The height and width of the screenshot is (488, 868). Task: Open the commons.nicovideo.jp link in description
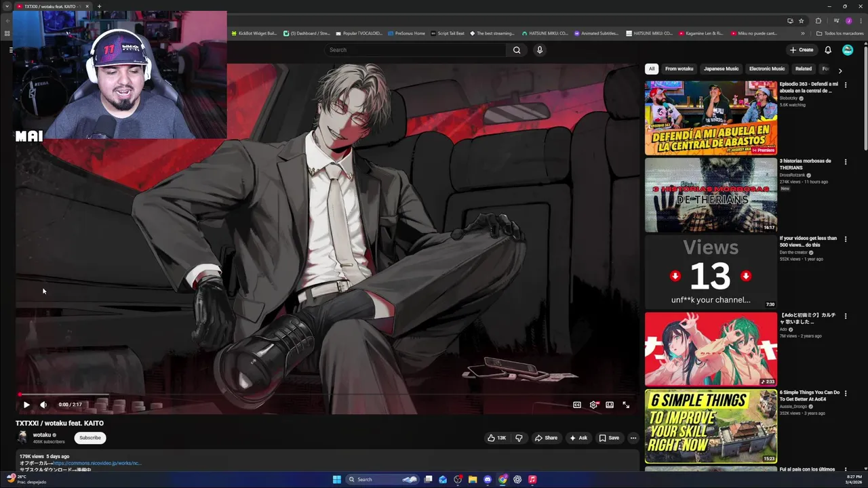pyautogui.click(x=97, y=463)
